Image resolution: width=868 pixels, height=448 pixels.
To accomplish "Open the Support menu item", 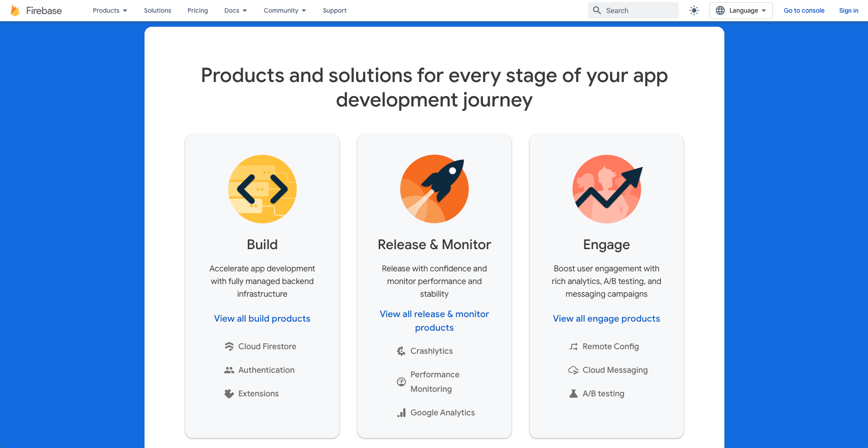I will 335,10.
